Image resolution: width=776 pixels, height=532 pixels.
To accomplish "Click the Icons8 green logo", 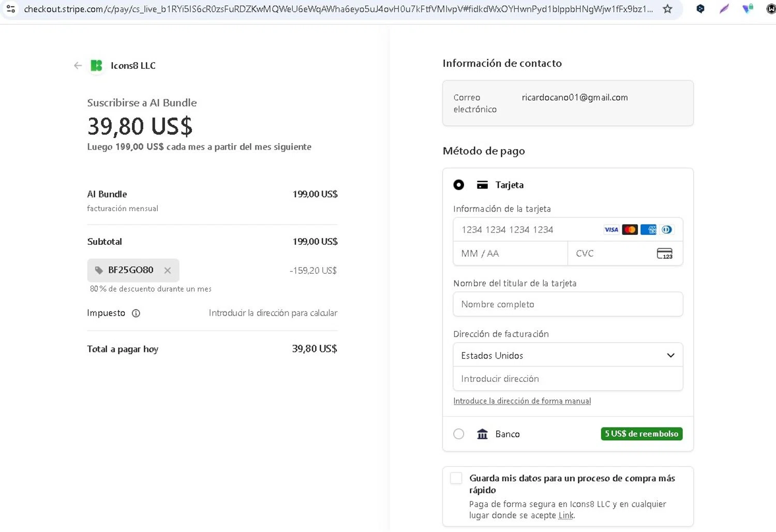I will (96, 66).
